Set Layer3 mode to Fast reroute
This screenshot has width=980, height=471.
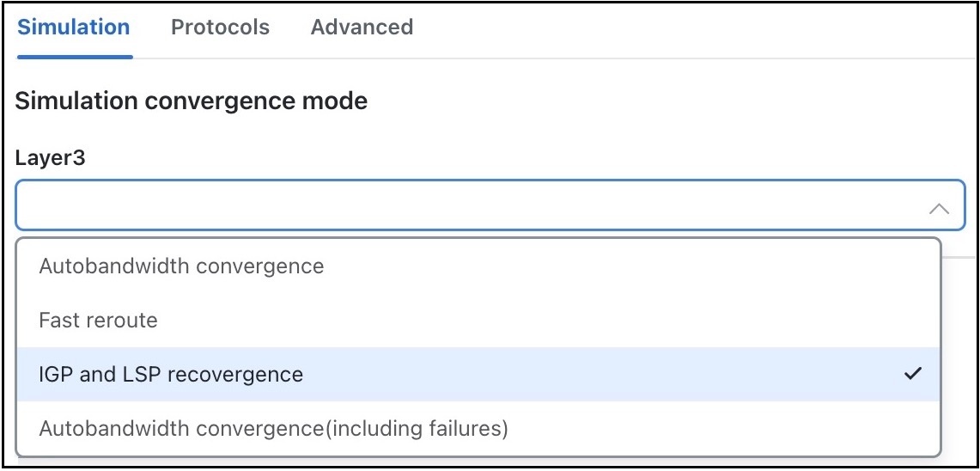[478, 321]
